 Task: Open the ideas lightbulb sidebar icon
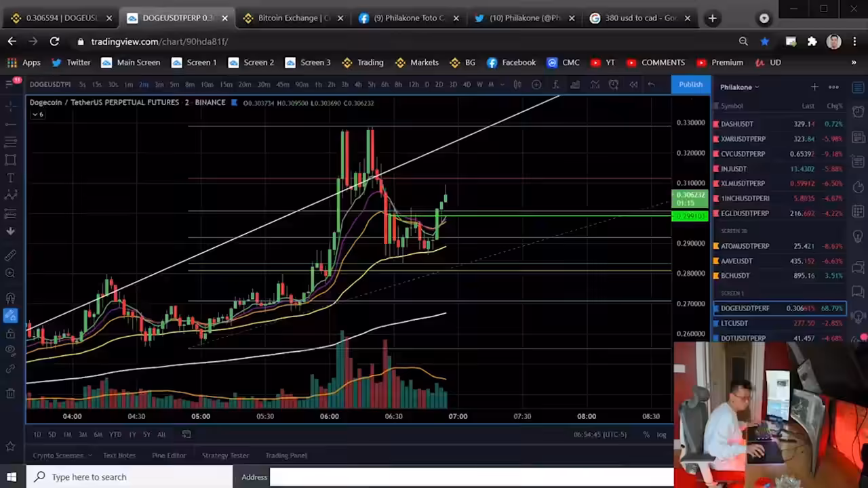pyautogui.click(x=859, y=237)
